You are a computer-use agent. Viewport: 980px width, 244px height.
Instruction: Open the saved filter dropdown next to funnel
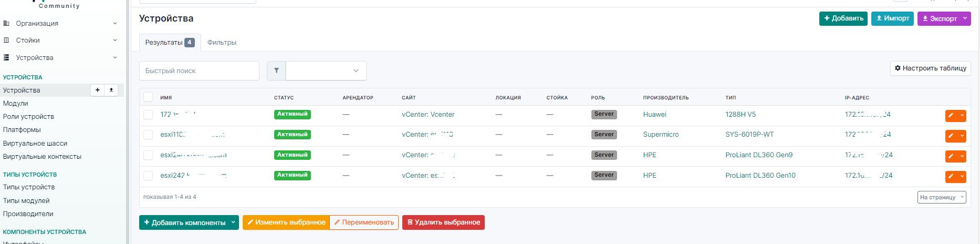pyautogui.click(x=326, y=71)
